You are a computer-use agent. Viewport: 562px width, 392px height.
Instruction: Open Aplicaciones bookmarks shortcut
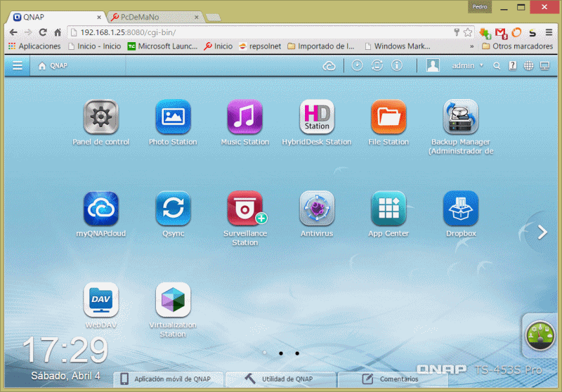pyautogui.click(x=34, y=46)
